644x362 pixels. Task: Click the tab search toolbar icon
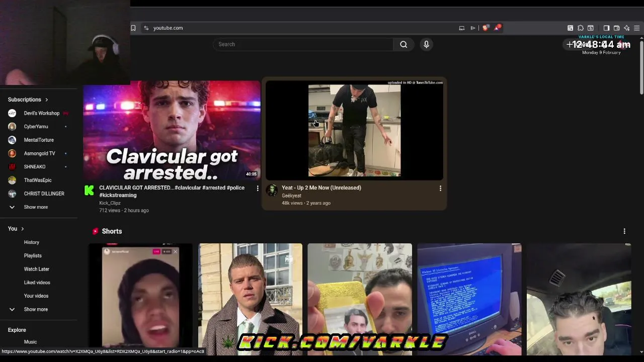pos(591,28)
